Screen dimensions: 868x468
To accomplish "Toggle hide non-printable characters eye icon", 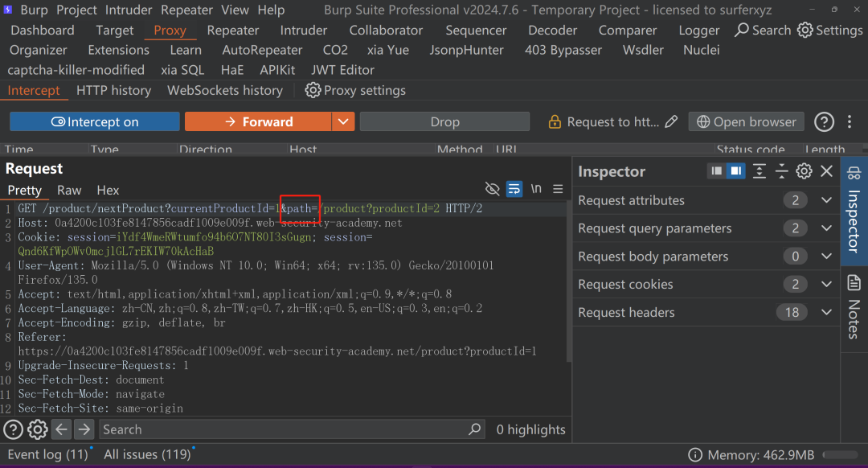I will [x=492, y=189].
